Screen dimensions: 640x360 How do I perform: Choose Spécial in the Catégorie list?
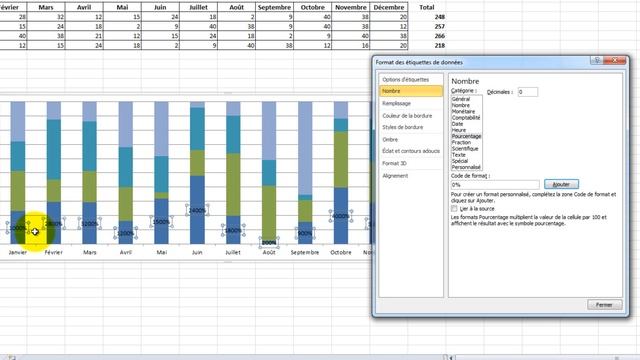460,161
